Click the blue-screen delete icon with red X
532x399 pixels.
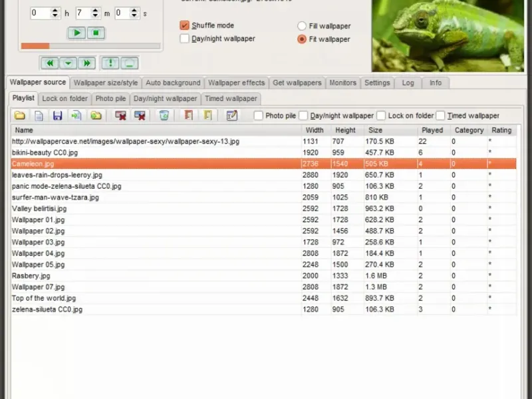[x=140, y=116]
